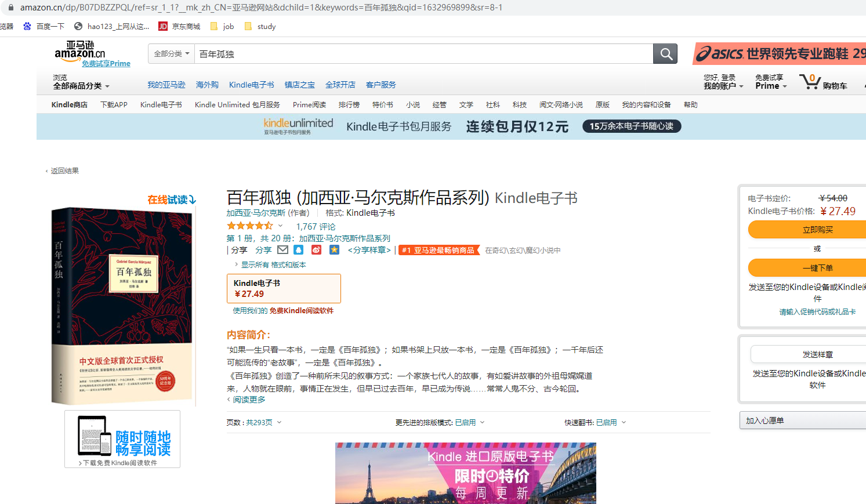Share to Weibo icon
Viewport: 866px width, 504px height.
[x=316, y=250]
